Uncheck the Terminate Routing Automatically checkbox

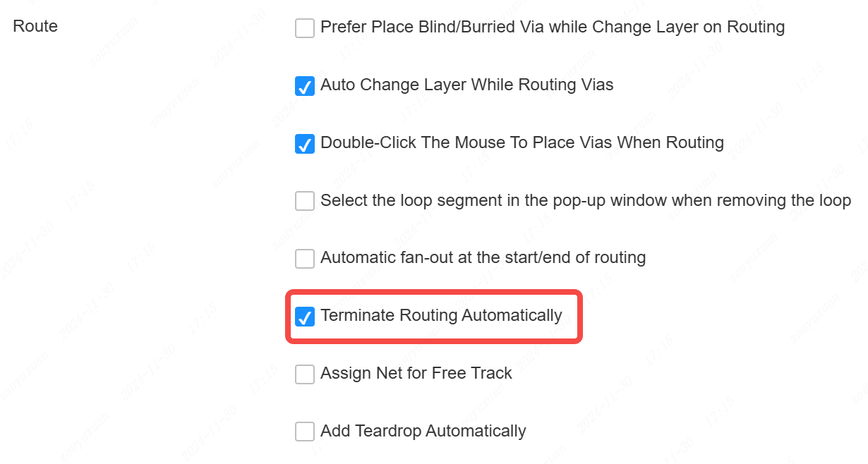click(305, 317)
